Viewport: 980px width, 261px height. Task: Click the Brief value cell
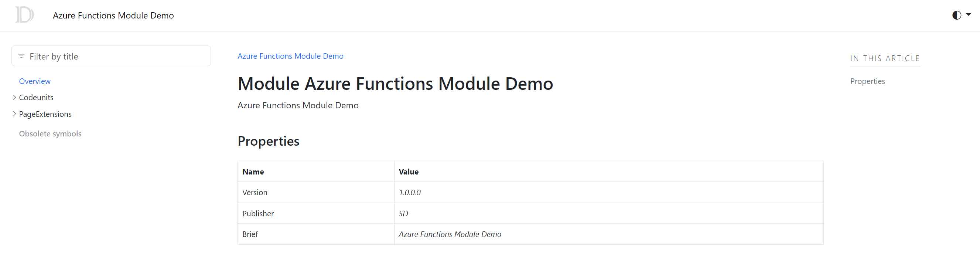click(x=450, y=234)
